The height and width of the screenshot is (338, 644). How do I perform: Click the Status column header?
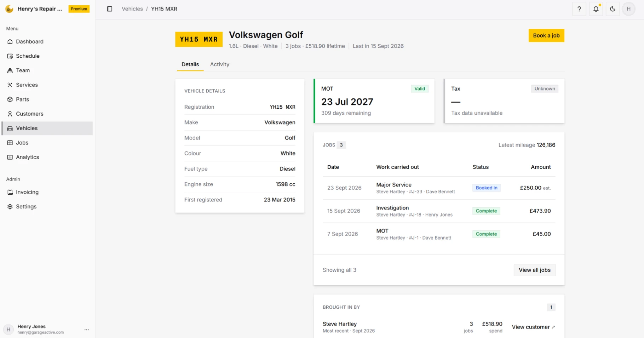tap(481, 167)
